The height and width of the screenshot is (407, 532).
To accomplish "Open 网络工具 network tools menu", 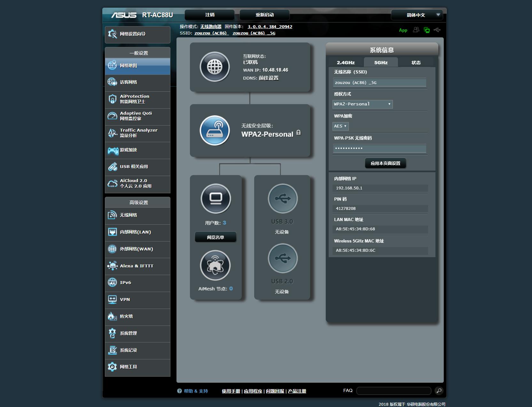I will coord(137,367).
